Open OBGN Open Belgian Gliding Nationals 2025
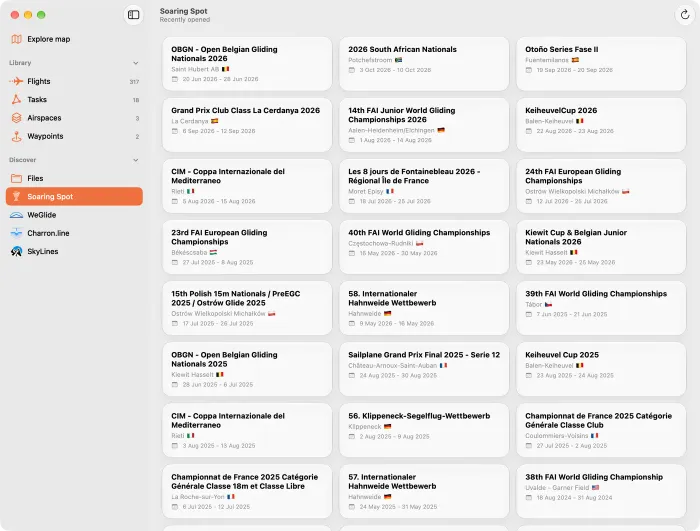 click(x=247, y=369)
